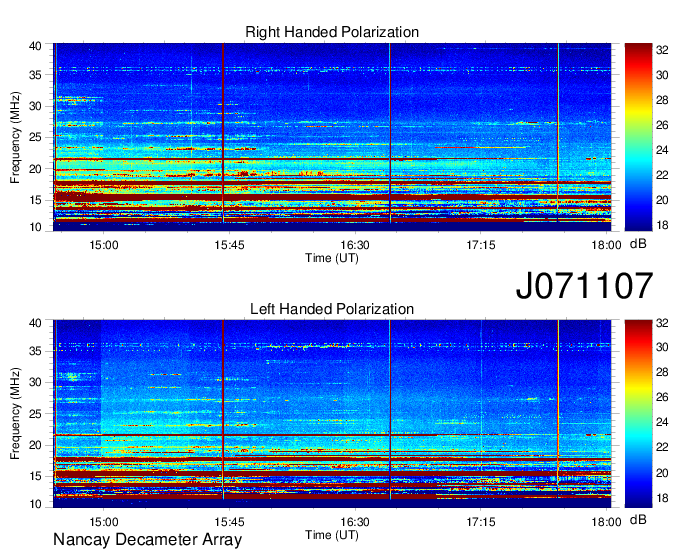Click the 18:00 tick label on bottom plot
The height and width of the screenshot is (552, 680).
[606, 522]
